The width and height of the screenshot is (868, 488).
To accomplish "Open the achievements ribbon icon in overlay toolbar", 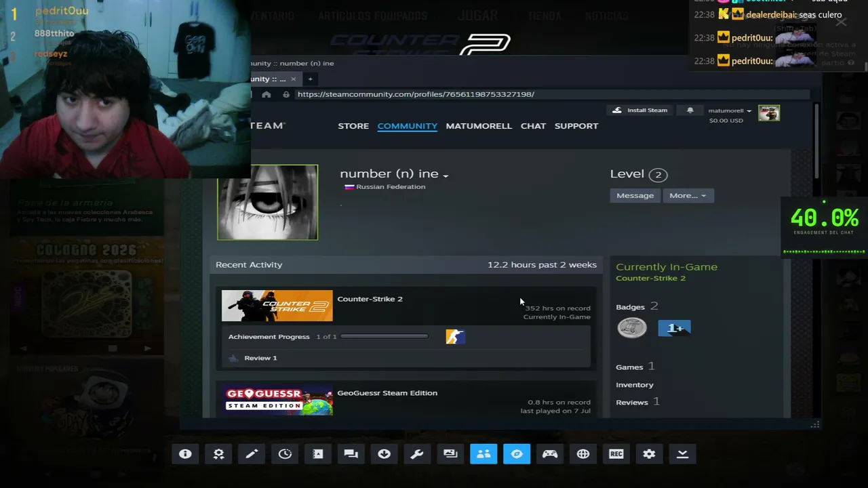I will (218, 454).
